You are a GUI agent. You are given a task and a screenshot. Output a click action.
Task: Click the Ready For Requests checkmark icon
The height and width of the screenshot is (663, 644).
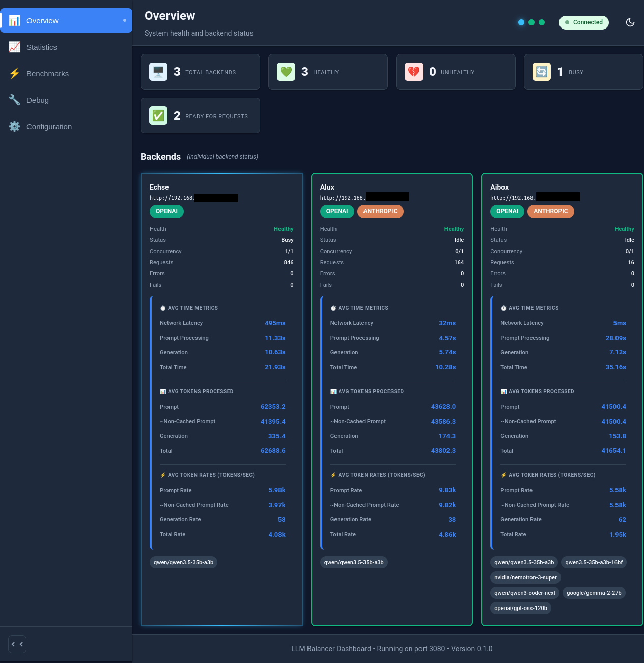click(x=158, y=116)
